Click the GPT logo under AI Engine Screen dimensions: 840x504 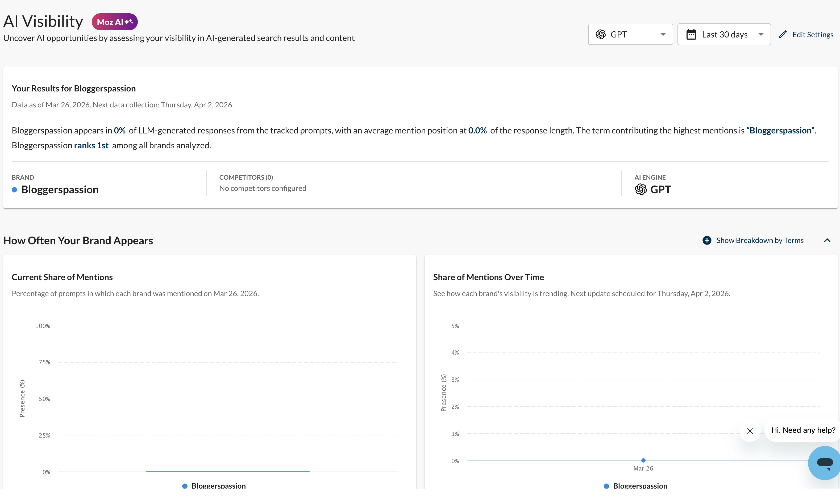(641, 190)
